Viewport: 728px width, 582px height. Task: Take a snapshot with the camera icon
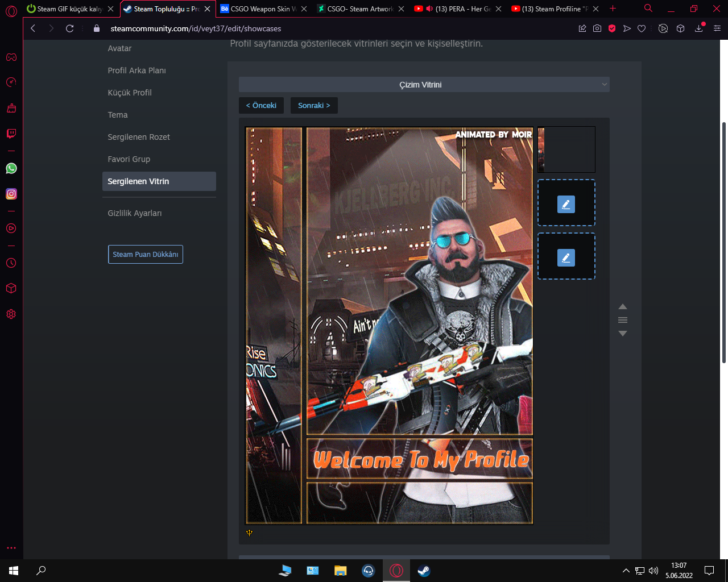[597, 28]
